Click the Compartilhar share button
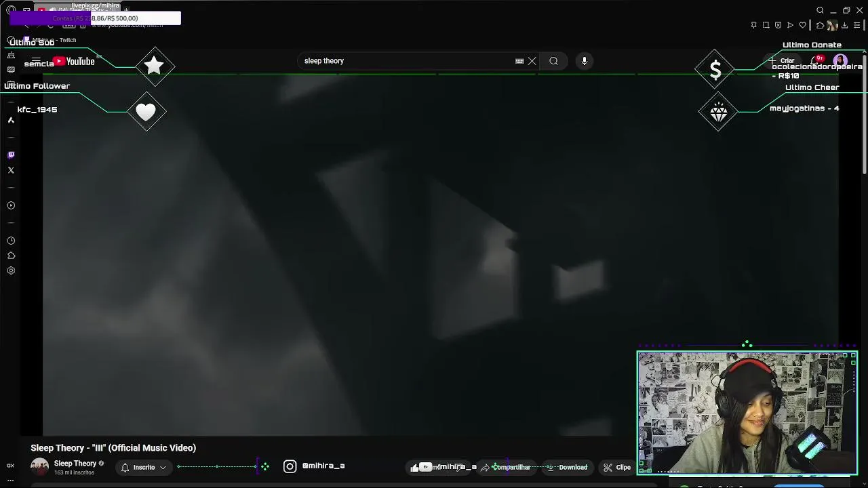The height and width of the screenshot is (488, 868). click(506, 467)
